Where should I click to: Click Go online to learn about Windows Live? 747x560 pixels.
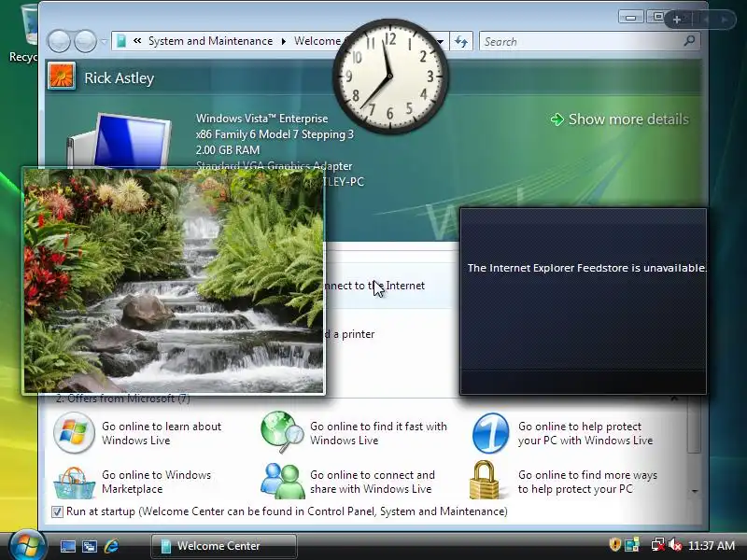pos(162,433)
